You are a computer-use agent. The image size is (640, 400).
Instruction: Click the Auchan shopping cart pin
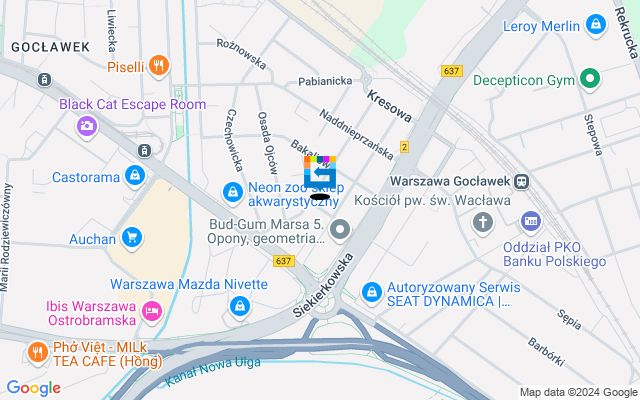click(x=132, y=238)
